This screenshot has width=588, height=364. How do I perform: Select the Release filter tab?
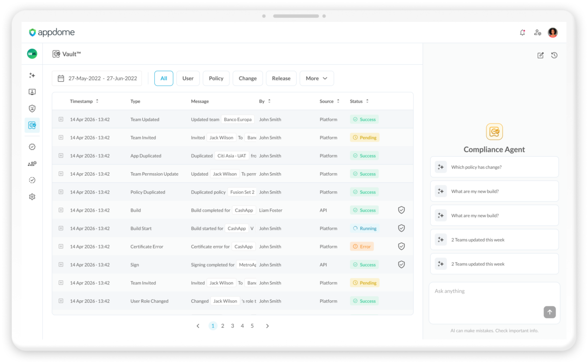click(x=281, y=78)
